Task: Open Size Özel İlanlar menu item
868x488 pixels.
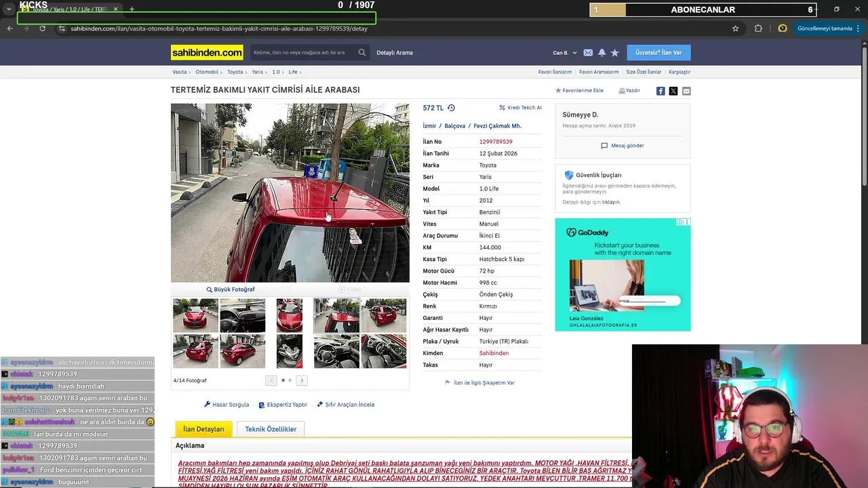Action: 644,72
